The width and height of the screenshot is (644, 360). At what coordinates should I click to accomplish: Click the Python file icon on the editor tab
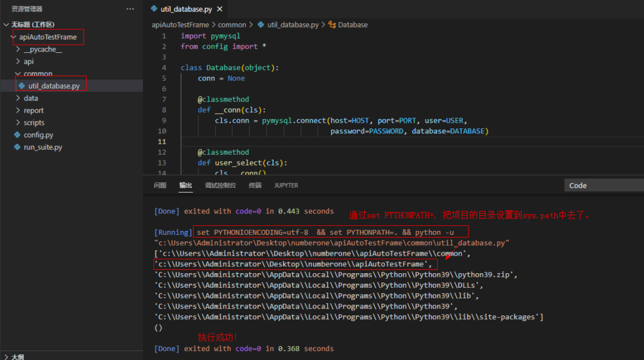click(154, 9)
